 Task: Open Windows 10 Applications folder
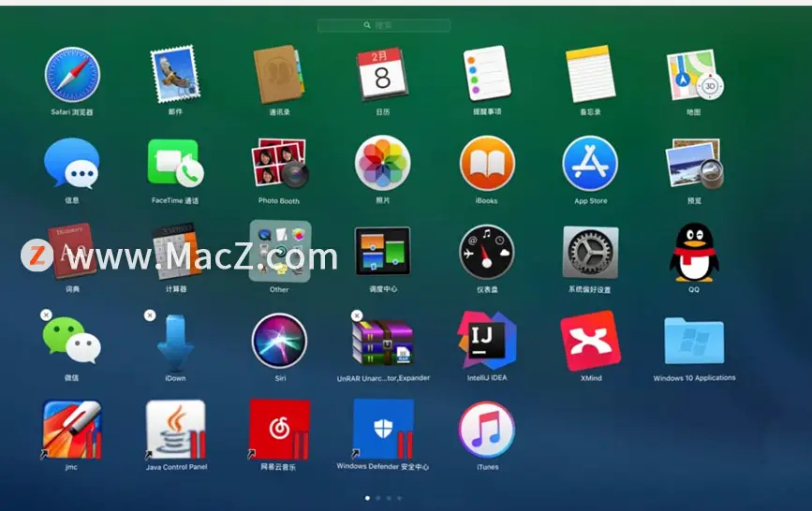pos(694,342)
